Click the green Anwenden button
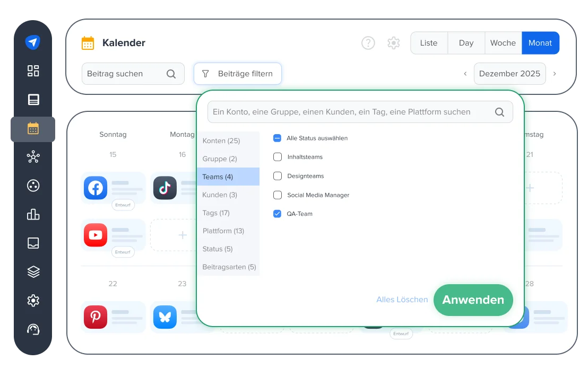 point(473,300)
